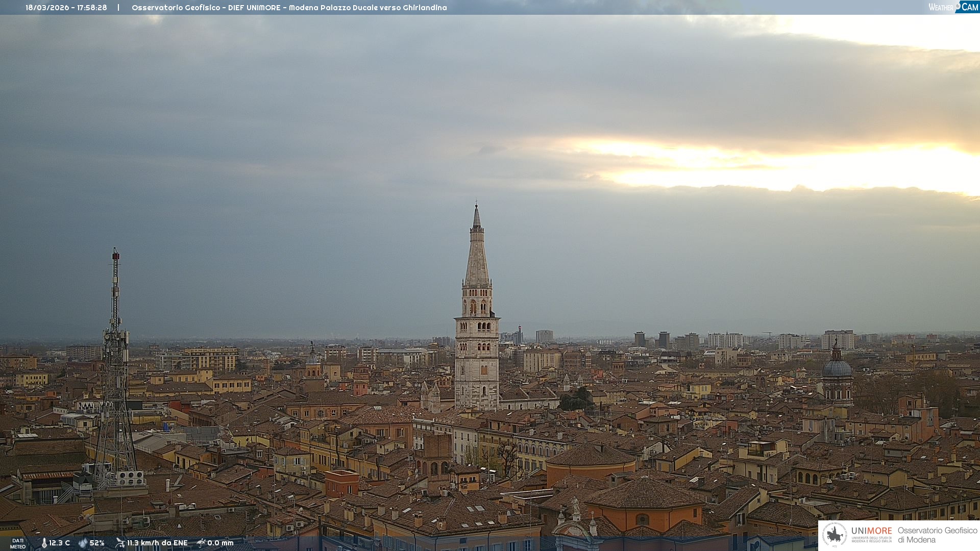This screenshot has height=551, width=980.
Task: Click the DATI METEO label
Action: pos(18,543)
